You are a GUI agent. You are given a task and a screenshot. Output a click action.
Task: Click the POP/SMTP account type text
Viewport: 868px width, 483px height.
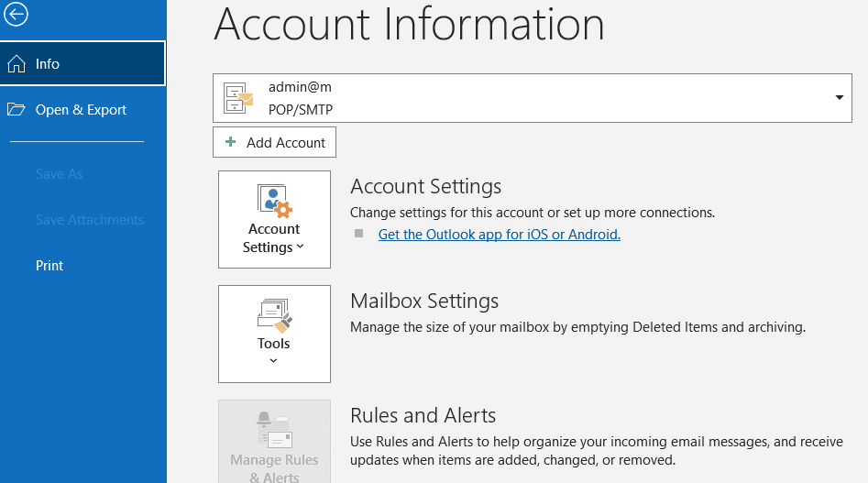301,110
